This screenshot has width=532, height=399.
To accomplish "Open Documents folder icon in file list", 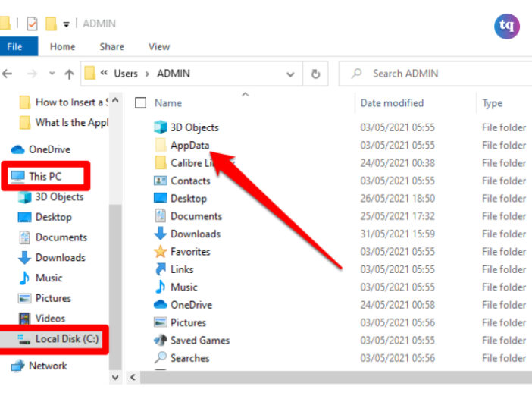I will tap(161, 216).
